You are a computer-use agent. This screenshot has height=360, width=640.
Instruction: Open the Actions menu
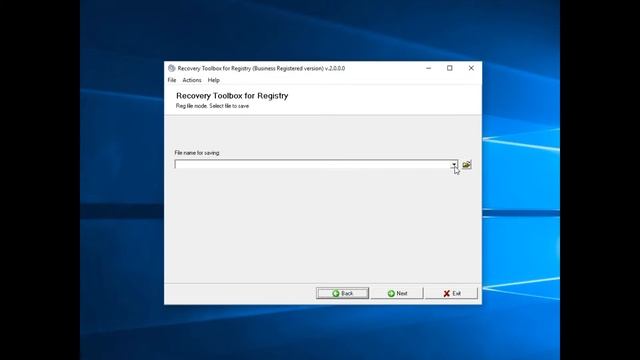click(192, 80)
